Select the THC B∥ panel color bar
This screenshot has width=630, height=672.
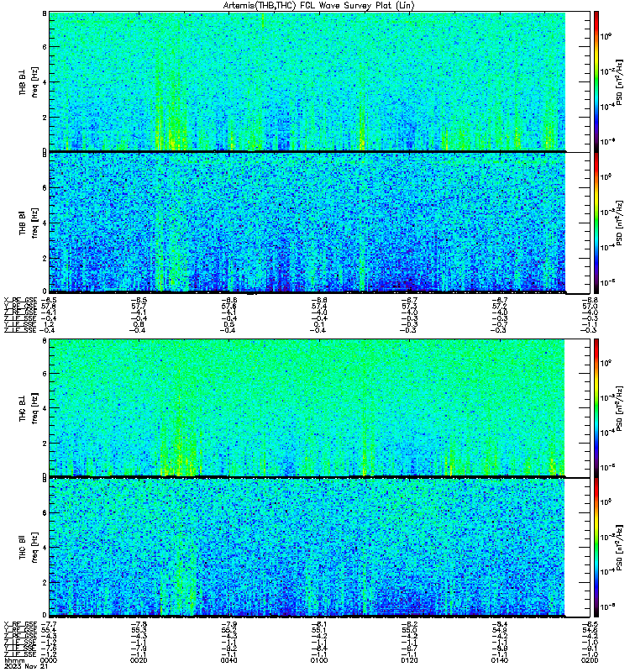pos(596,548)
